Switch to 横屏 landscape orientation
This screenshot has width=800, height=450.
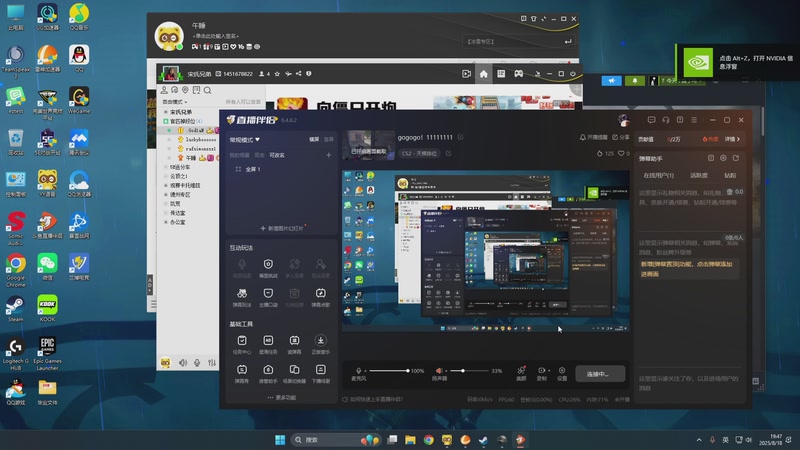pos(314,139)
